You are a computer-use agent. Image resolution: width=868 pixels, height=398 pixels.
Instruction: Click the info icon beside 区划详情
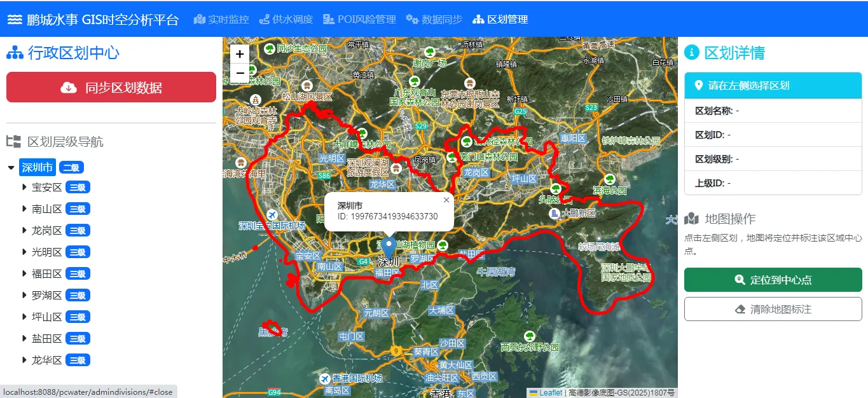pyautogui.click(x=691, y=53)
